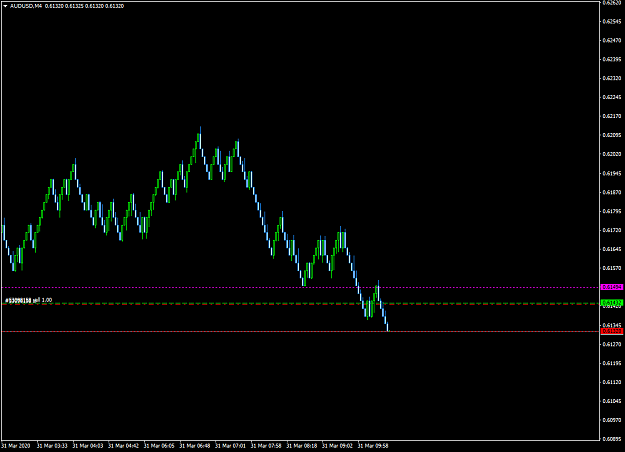The height and width of the screenshot is (452, 625).
Task: Click the 0.61195 price scale label
Action: (x=612, y=363)
